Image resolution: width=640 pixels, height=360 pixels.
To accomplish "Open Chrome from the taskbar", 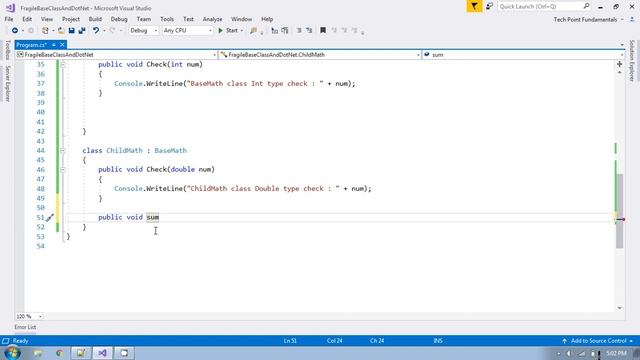I will tap(60, 353).
